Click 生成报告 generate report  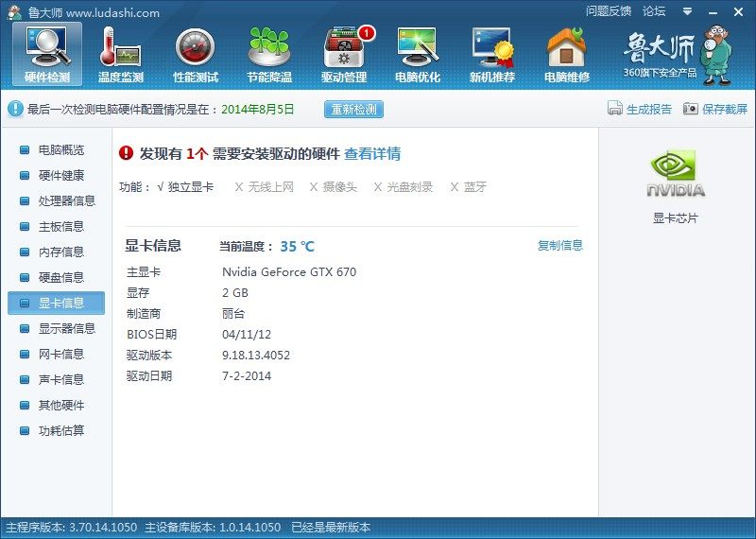(640, 109)
